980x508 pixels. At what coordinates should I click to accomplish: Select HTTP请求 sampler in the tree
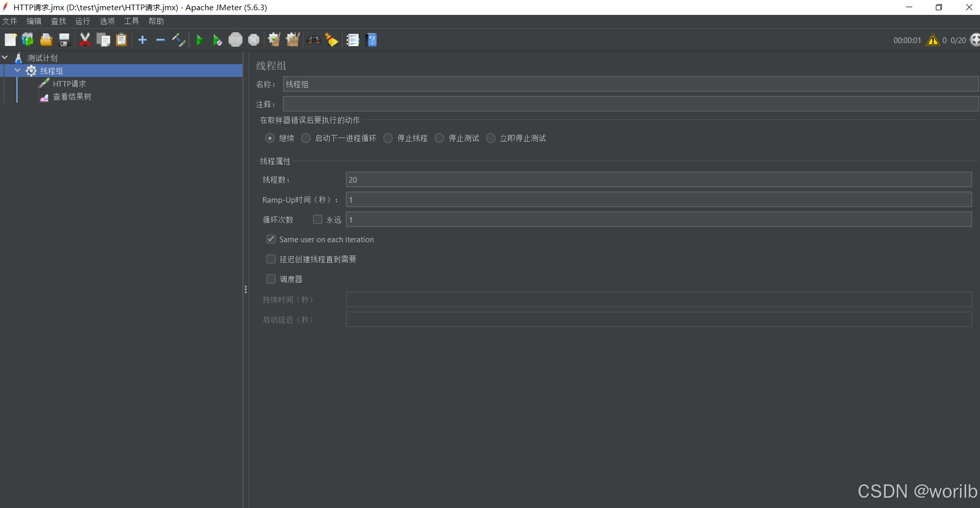click(69, 84)
